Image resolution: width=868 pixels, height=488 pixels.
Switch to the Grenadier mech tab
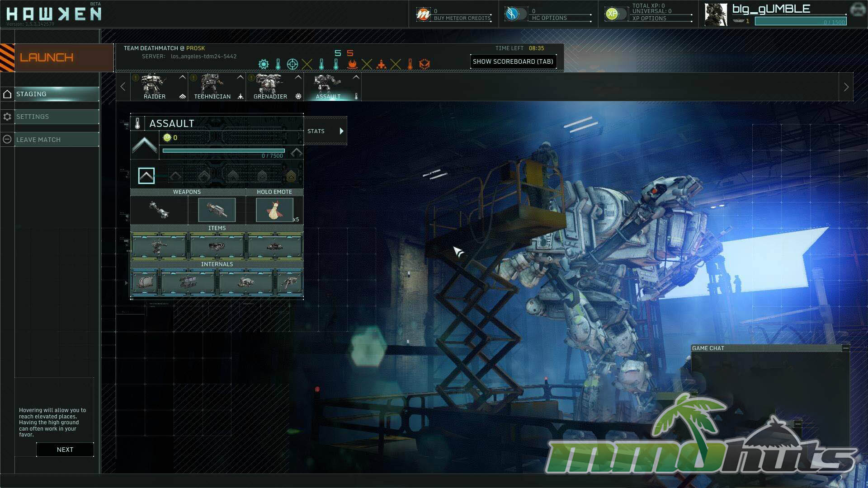click(270, 87)
